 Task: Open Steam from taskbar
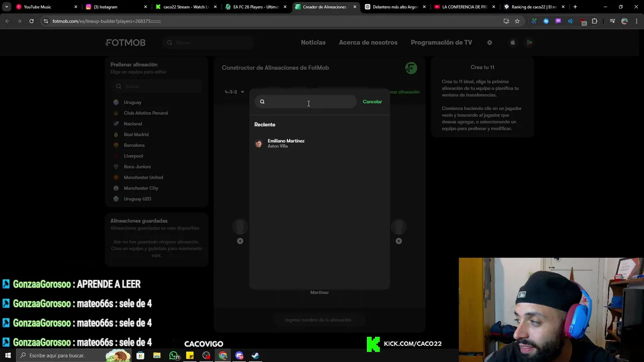pyautogui.click(x=256, y=355)
